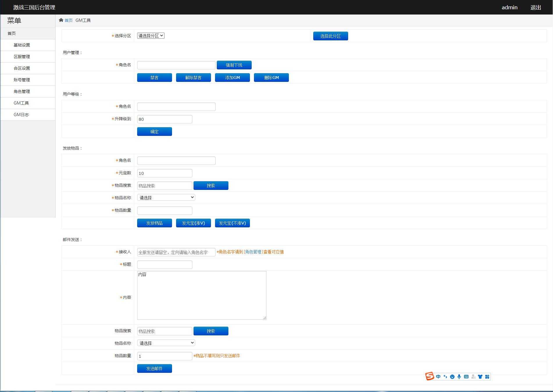Expand 物品名称 dropdown in 发放物品 section
553x392 pixels.
point(166,197)
